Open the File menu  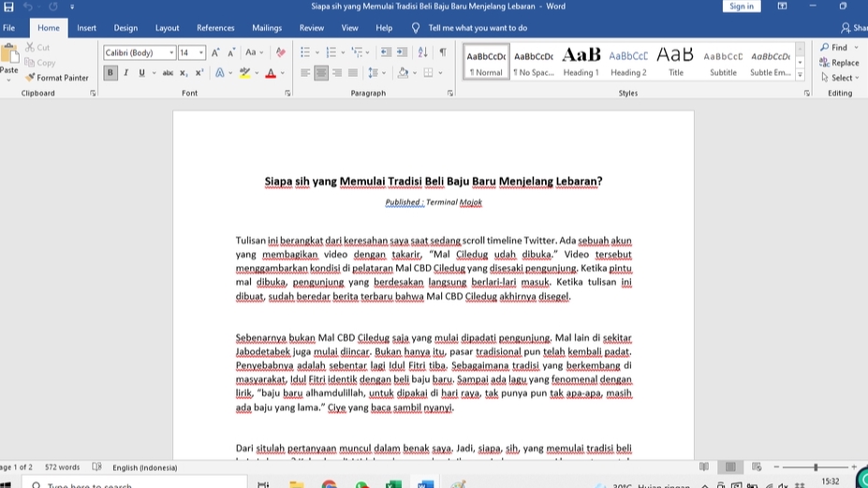8,28
